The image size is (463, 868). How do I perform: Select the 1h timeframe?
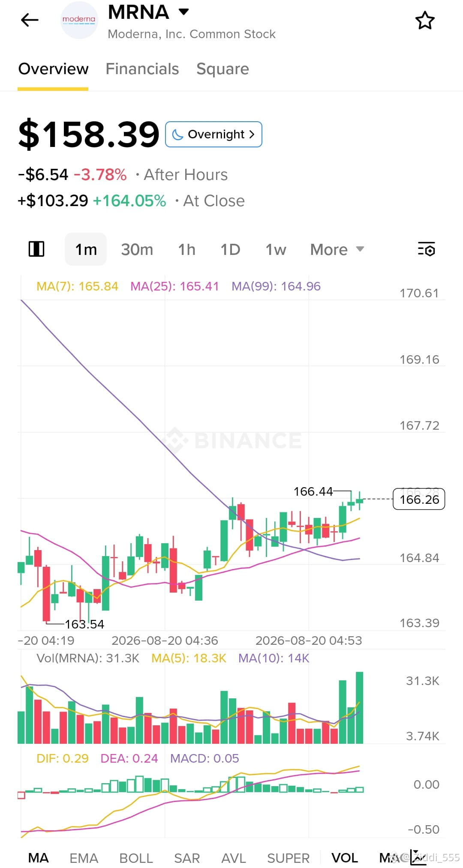click(x=187, y=249)
